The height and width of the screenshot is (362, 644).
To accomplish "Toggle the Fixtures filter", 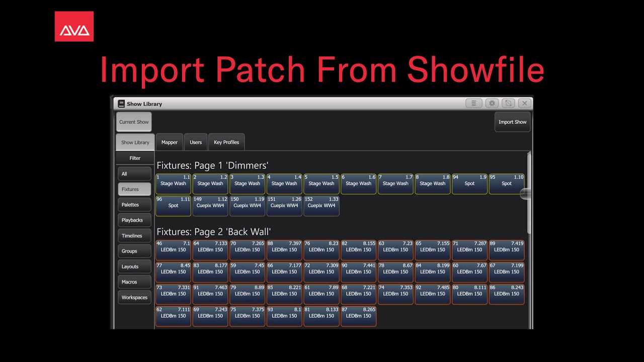I will tap(134, 189).
